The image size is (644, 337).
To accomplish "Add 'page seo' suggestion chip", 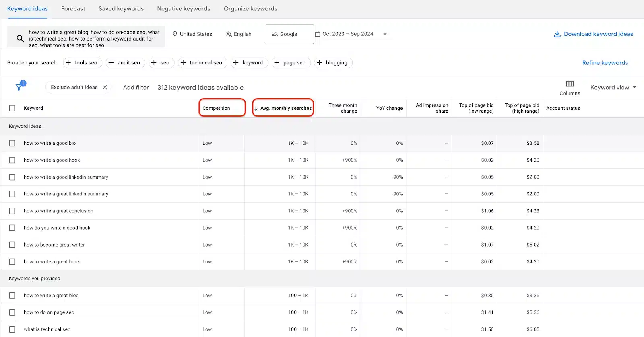I will [x=291, y=63].
